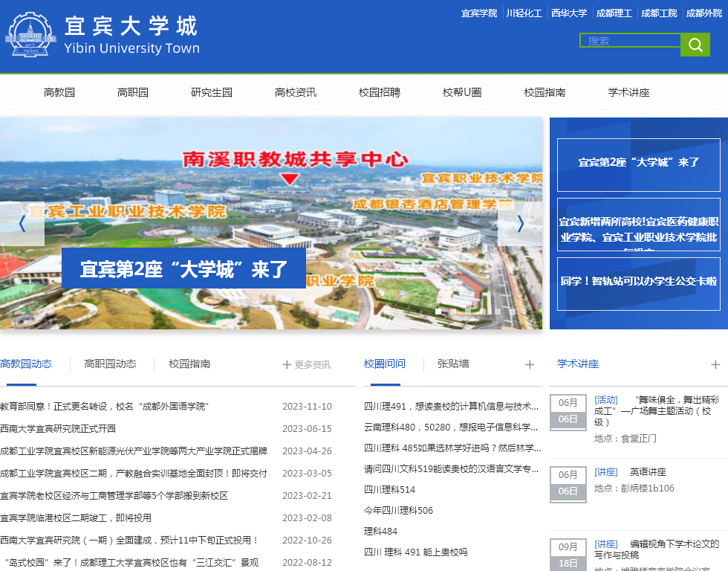Open the 西华大学 top link
The width and height of the screenshot is (728, 571).
[x=569, y=13]
